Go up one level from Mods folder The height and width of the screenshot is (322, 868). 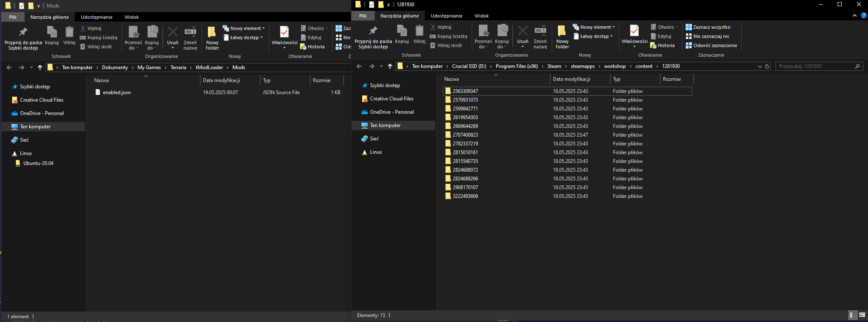[40, 67]
